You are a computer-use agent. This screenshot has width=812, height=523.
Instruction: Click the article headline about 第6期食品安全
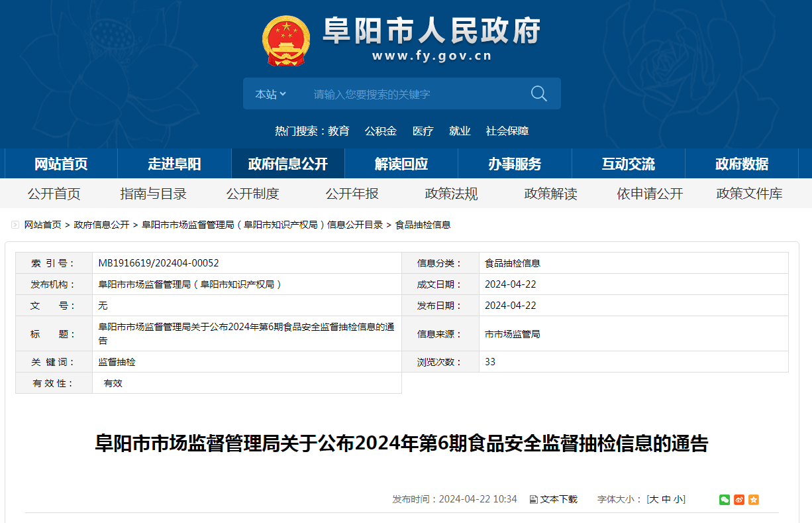pos(401,443)
